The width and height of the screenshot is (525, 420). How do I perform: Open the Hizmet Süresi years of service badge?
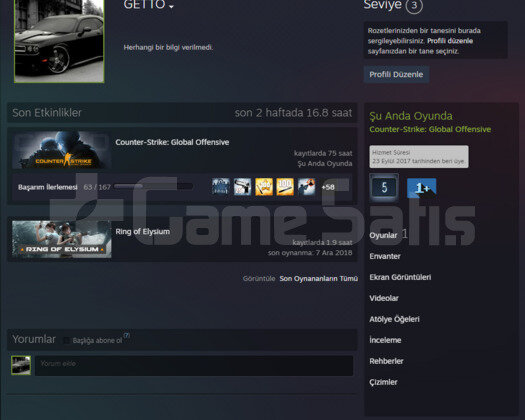pyautogui.click(x=419, y=156)
